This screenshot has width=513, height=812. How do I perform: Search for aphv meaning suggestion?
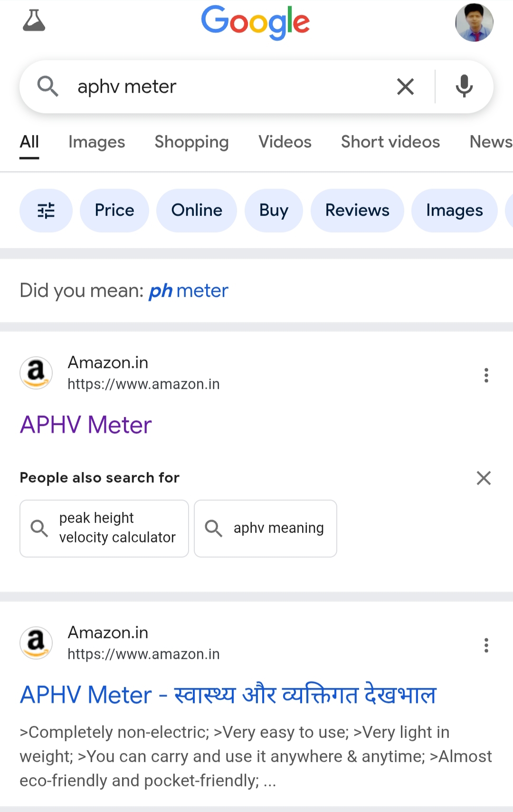point(266,528)
